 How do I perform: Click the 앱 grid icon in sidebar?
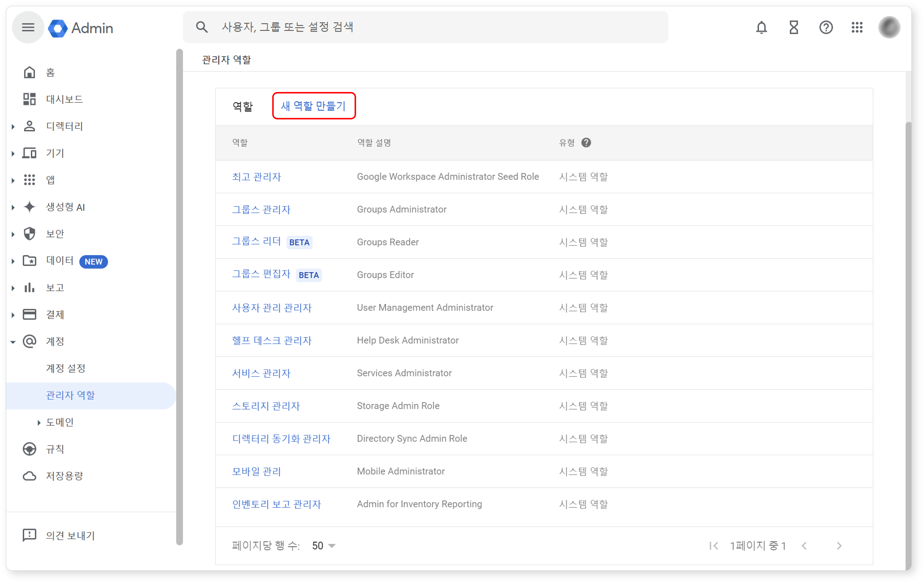click(x=30, y=180)
